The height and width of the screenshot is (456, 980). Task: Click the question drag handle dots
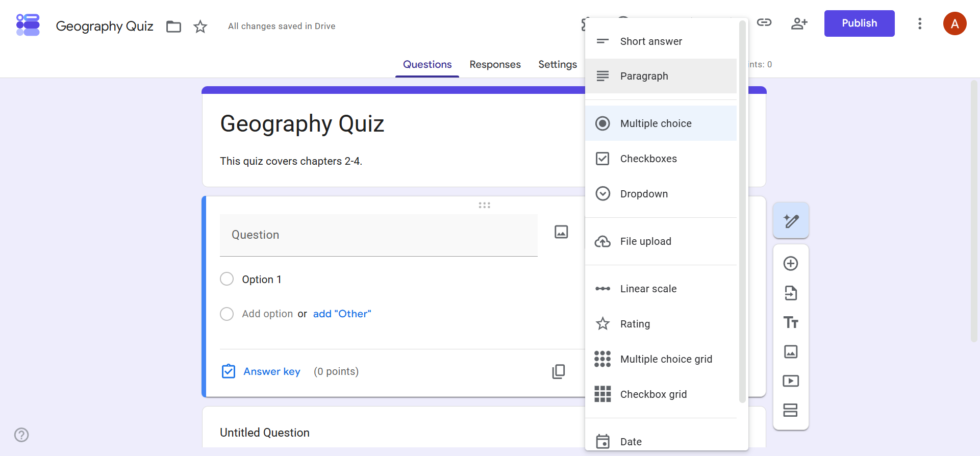(484, 205)
